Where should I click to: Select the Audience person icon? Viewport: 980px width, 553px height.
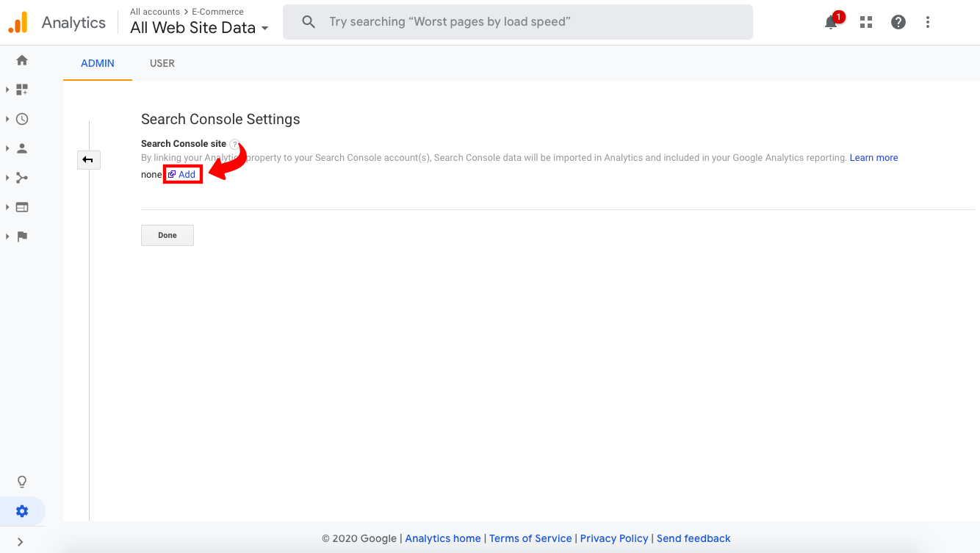21,148
